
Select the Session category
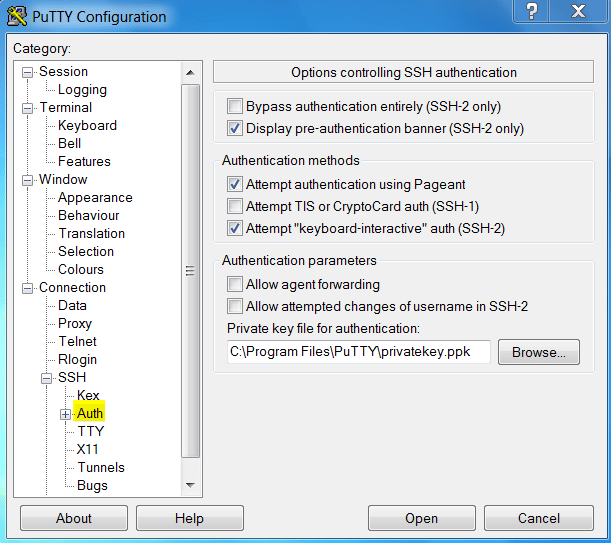[64, 72]
